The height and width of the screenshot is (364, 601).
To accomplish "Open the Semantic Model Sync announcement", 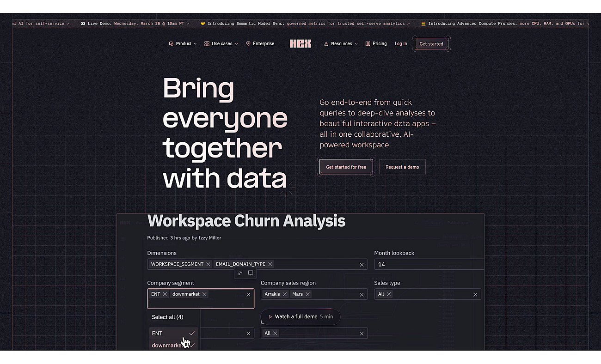I will (305, 23).
